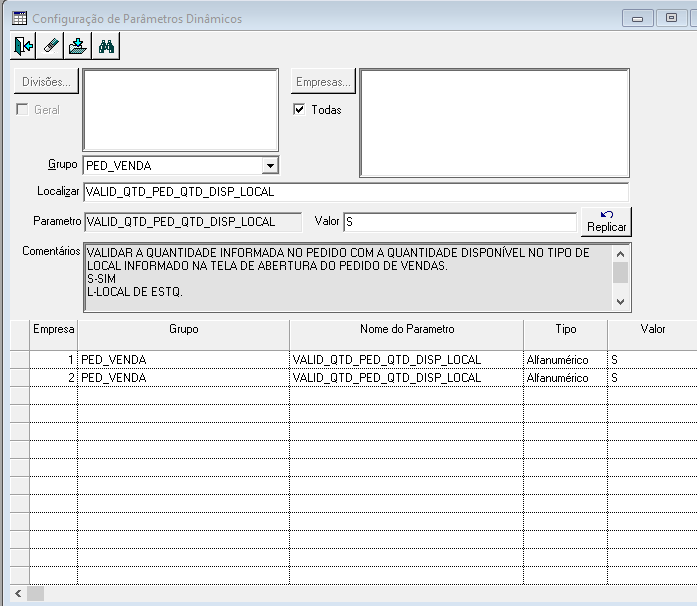Click the grid horizontal scrollbar thumb
Image resolution: width=697 pixels, height=606 pixels.
point(36,594)
